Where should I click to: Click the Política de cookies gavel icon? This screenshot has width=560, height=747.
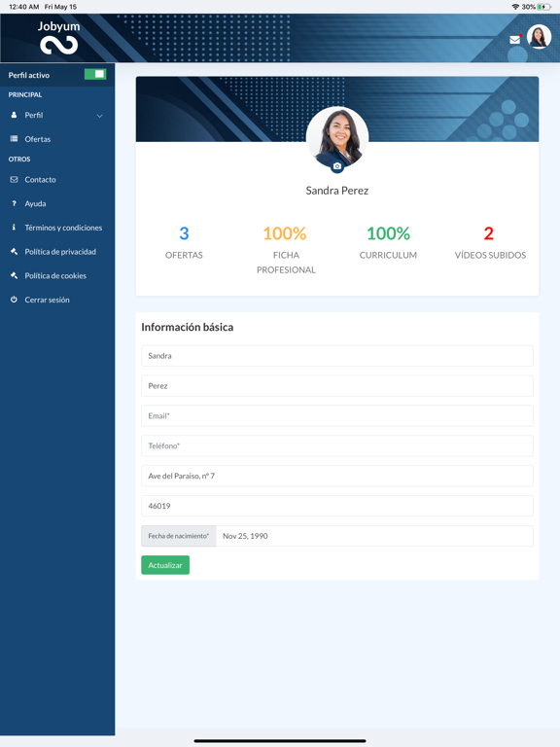[x=14, y=275]
